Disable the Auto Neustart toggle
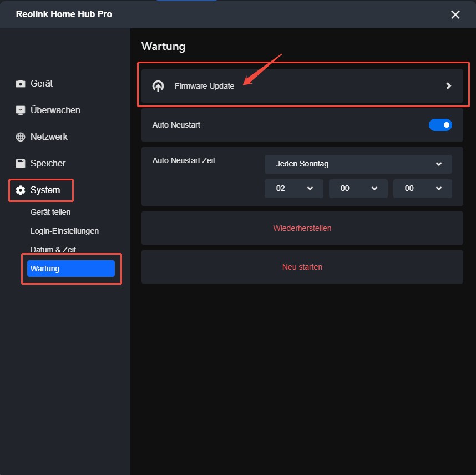This screenshot has width=476, height=475. [440, 125]
